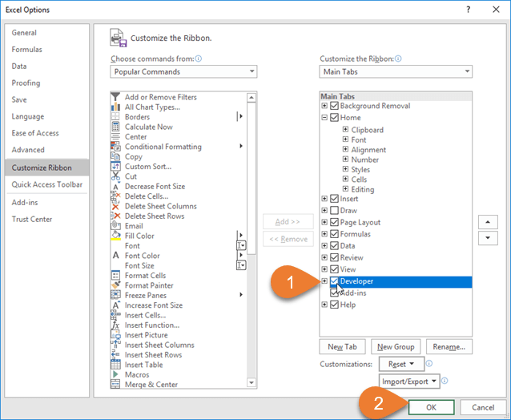Select the Format Painter brush icon
Screen dimensions: 511x420
pyautogui.click(x=116, y=285)
